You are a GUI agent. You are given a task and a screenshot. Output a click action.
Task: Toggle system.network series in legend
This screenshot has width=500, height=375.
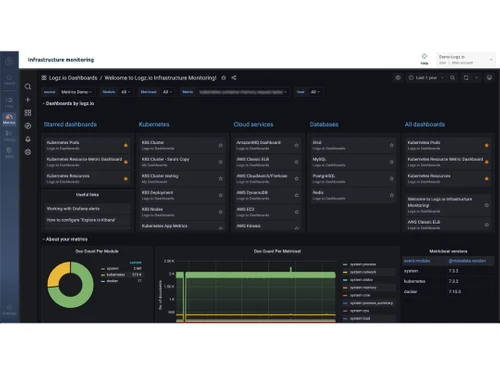point(363,272)
